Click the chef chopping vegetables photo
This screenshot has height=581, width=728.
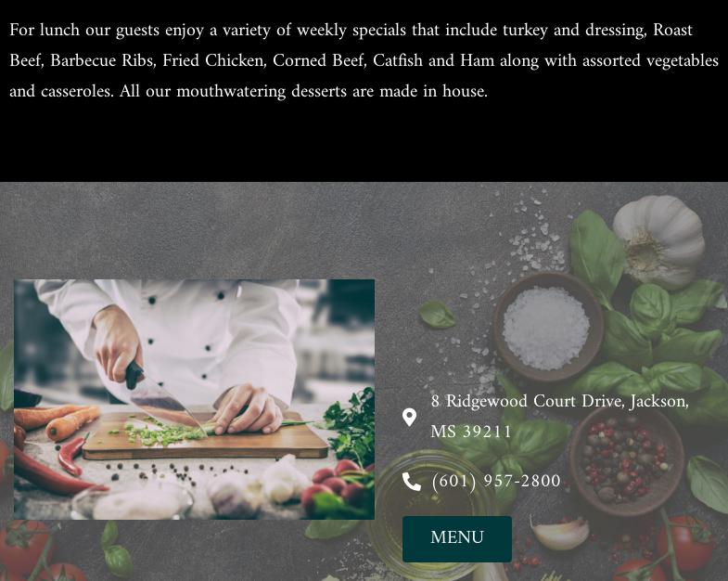(x=194, y=399)
